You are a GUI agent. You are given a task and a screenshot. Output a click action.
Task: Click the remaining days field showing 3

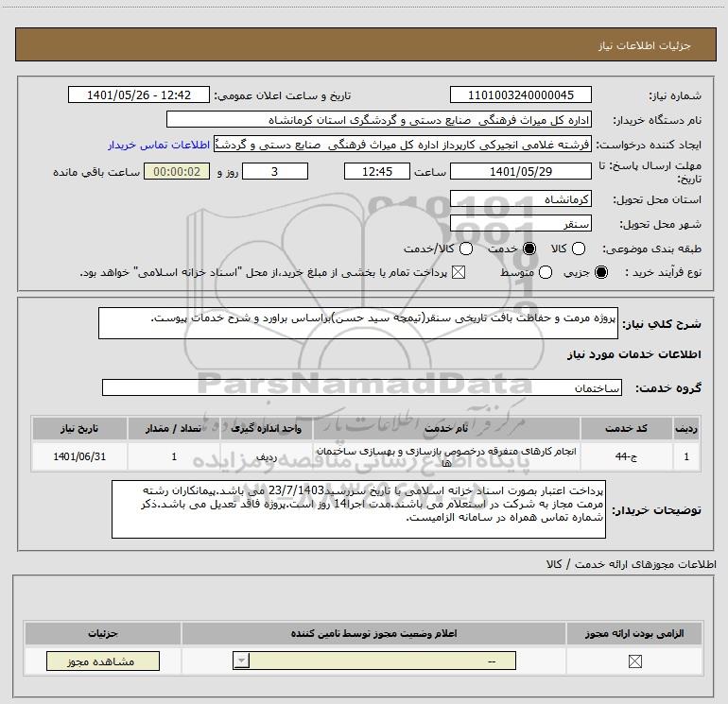pos(275,171)
